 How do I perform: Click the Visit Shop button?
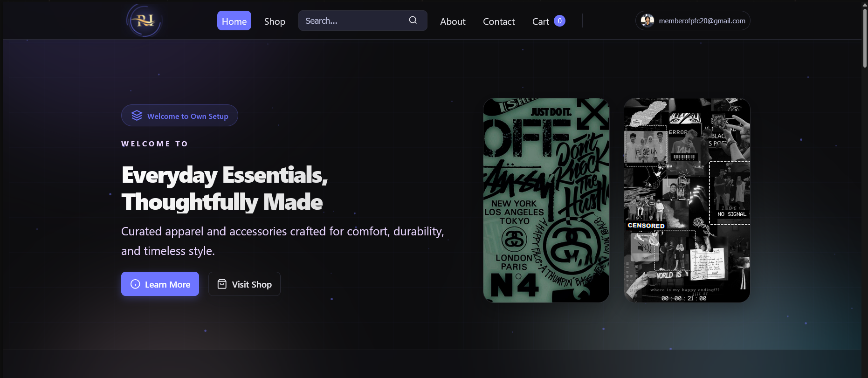pos(244,284)
